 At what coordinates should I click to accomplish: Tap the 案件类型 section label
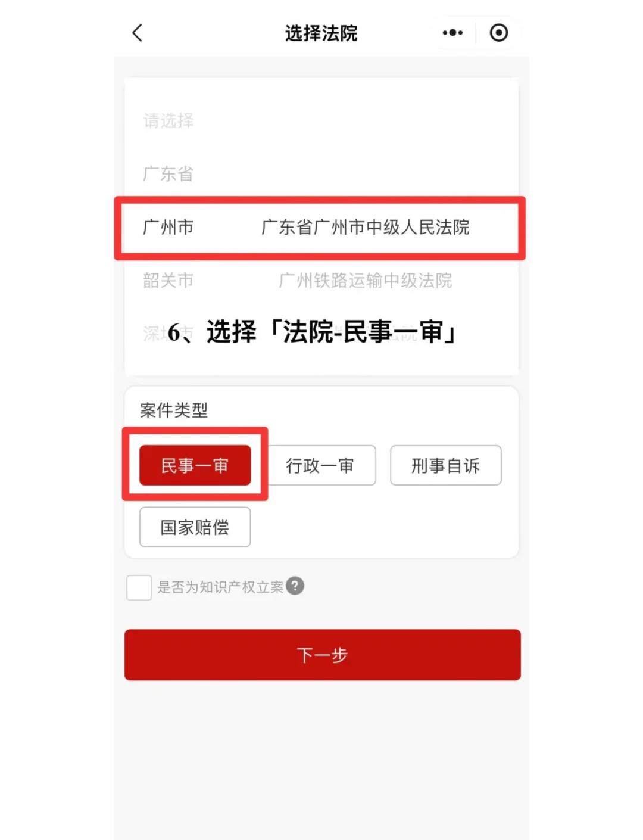pyautogui.click(x=174, y=410)
